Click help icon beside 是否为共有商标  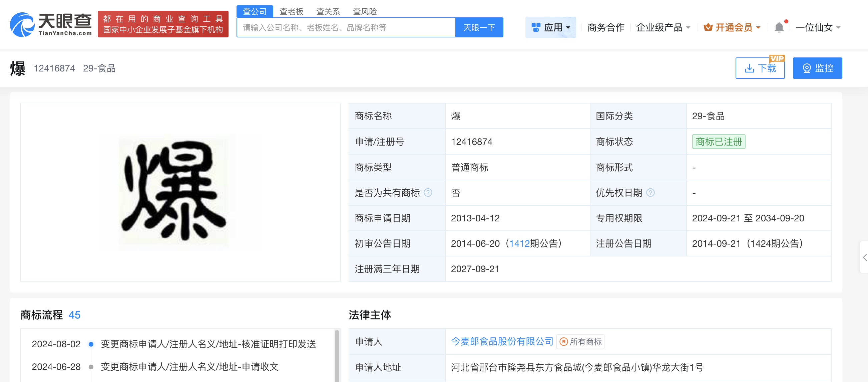pos(428,193)
